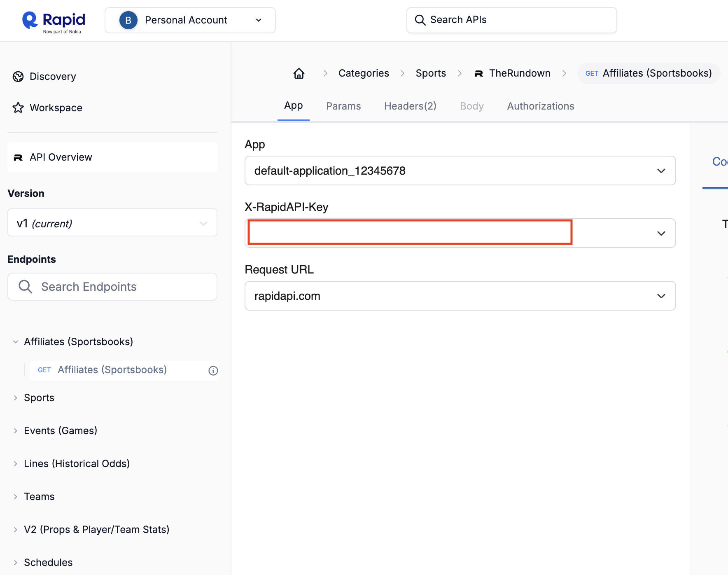The image size is (728, 575).
Task: Open API Overview
Action: click(112, 157)
